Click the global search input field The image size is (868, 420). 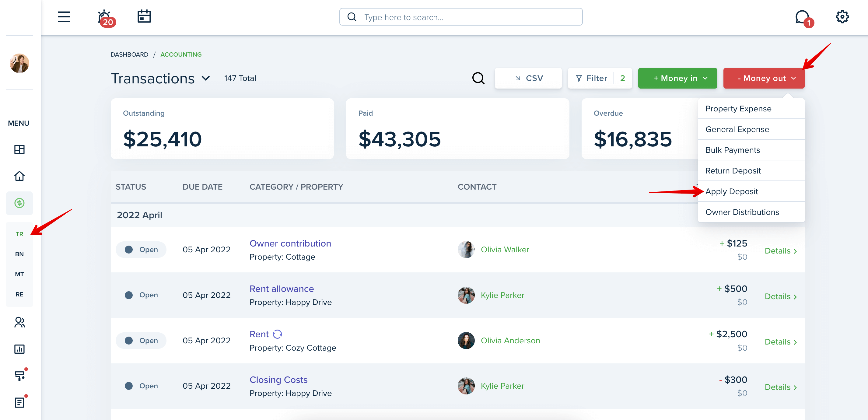[460, 17]
